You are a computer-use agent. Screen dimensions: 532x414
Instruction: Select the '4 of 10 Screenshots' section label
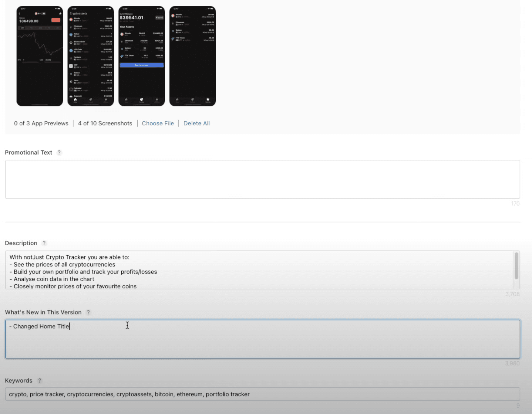coord(105,123)
